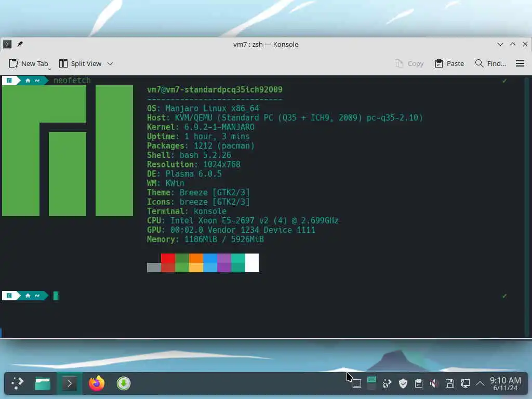Click the Konsole terminal icon in title bar
Image resolution: width=532 pixels, height=399 pixels.
pos(7,44)
